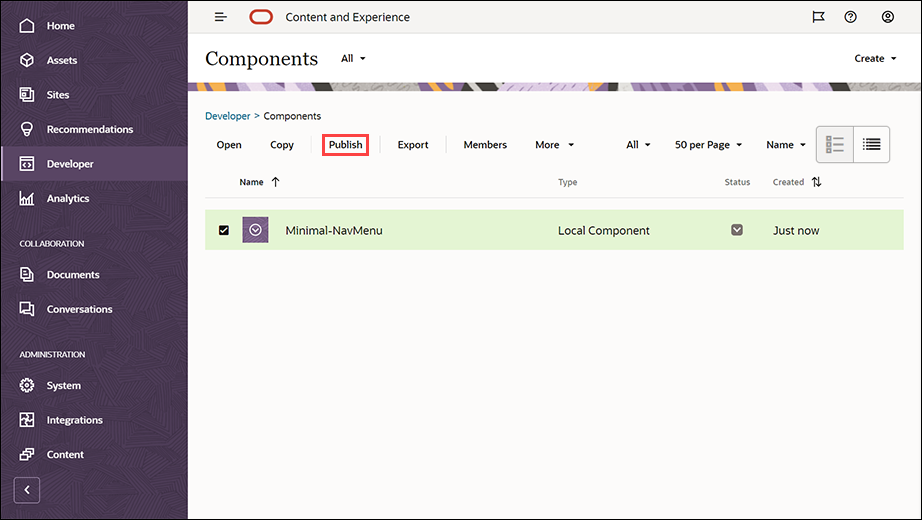Click the Local Component type cell

click(603, 231)
